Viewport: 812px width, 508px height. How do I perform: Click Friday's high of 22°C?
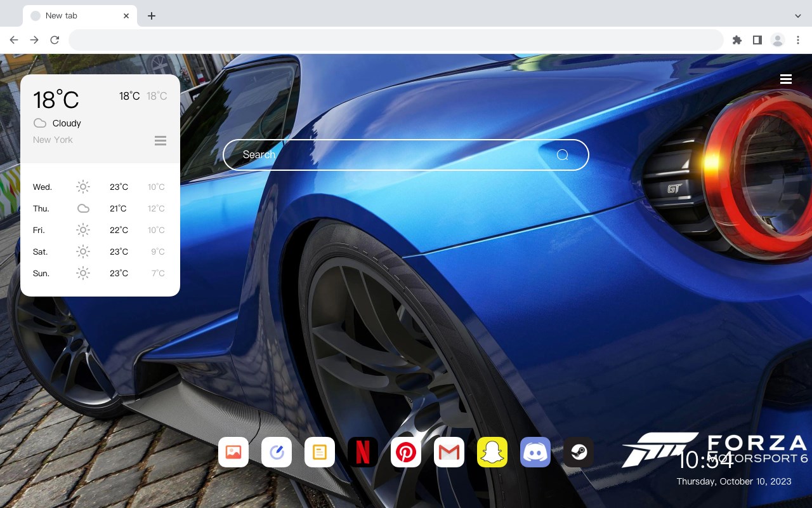(x=119, y=231)
